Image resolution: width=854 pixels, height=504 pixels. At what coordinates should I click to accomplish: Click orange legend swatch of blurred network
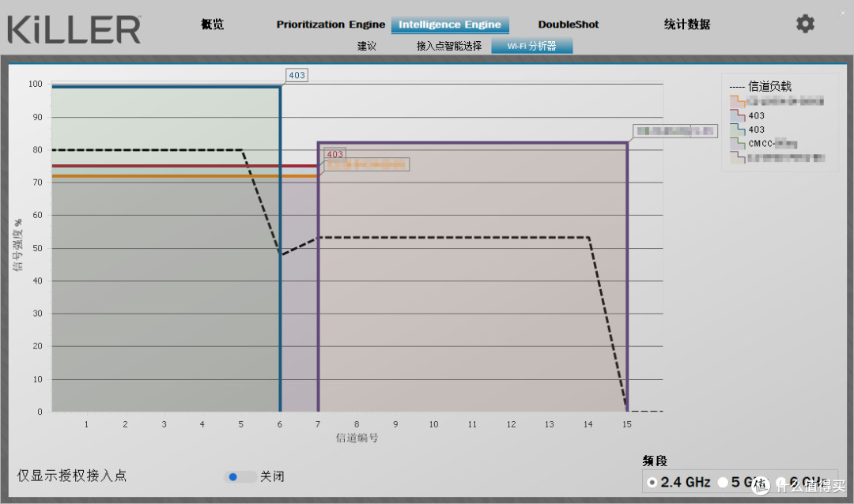pos(738,101)
